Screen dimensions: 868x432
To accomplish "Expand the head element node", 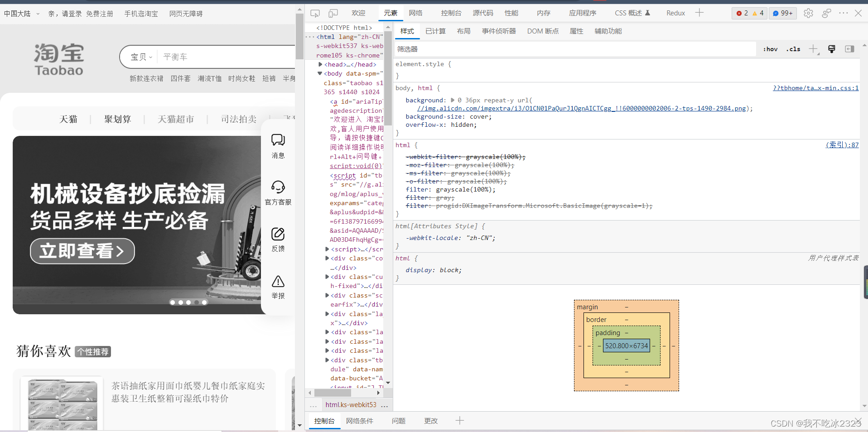I will click(320, 64).
